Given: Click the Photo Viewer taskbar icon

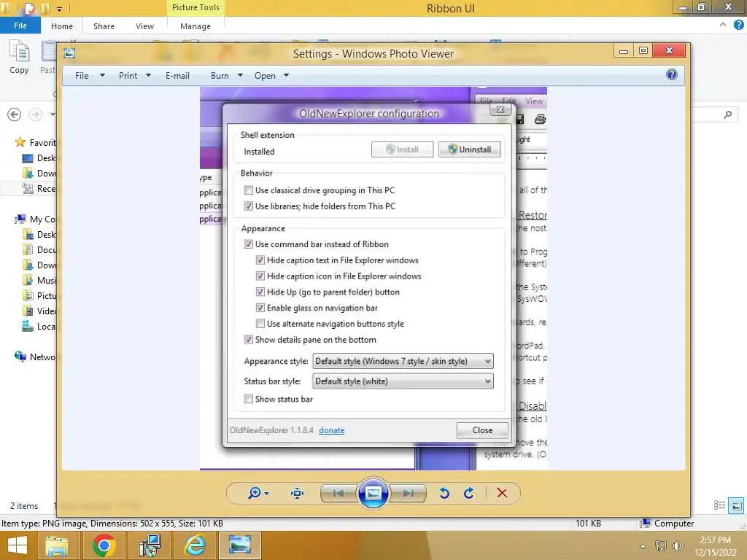Looking at the screenshot, I should click(239, 545).
